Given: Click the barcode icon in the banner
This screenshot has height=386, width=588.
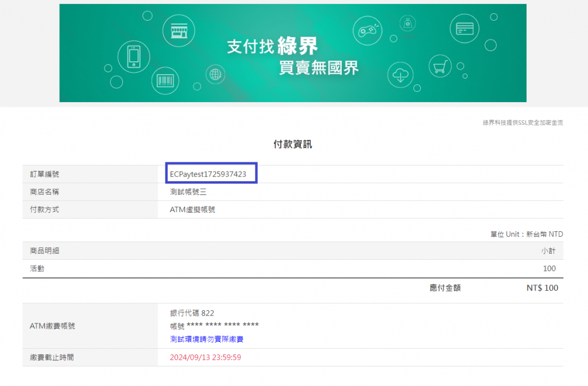Looking at the screenshot, I should [x=165, y=80].
